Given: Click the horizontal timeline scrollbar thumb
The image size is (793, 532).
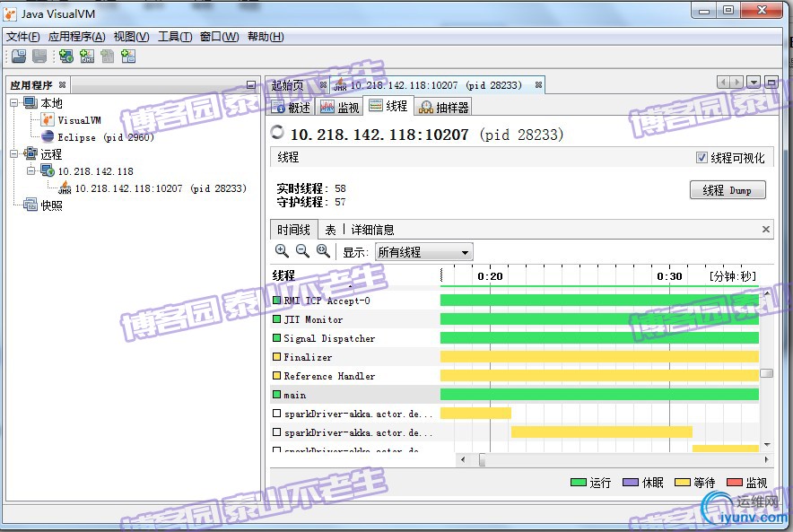Looking at the screenshot, I should click(482, 459).
